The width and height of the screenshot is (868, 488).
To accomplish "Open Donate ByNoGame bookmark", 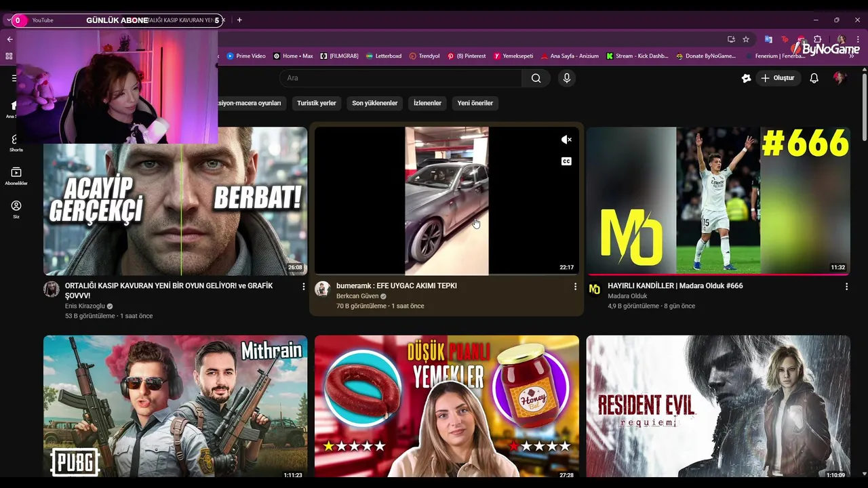I will 706,56.
